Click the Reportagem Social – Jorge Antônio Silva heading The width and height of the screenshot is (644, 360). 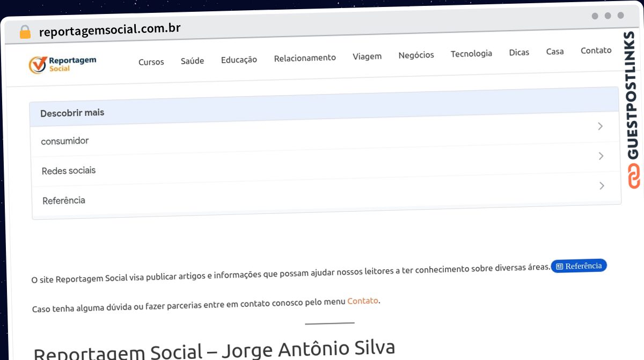pyautogui.click(x=215, y=349)
